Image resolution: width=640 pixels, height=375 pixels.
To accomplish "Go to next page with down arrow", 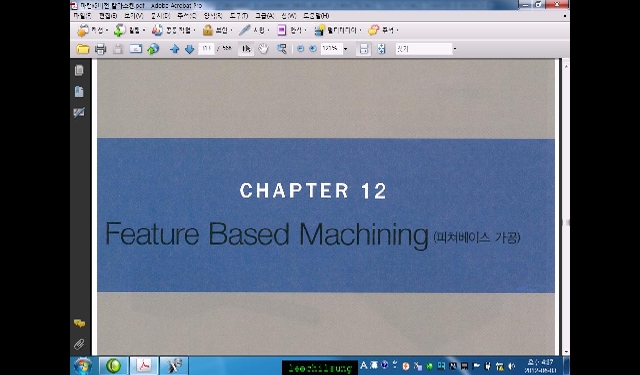I will coord(189,49).
